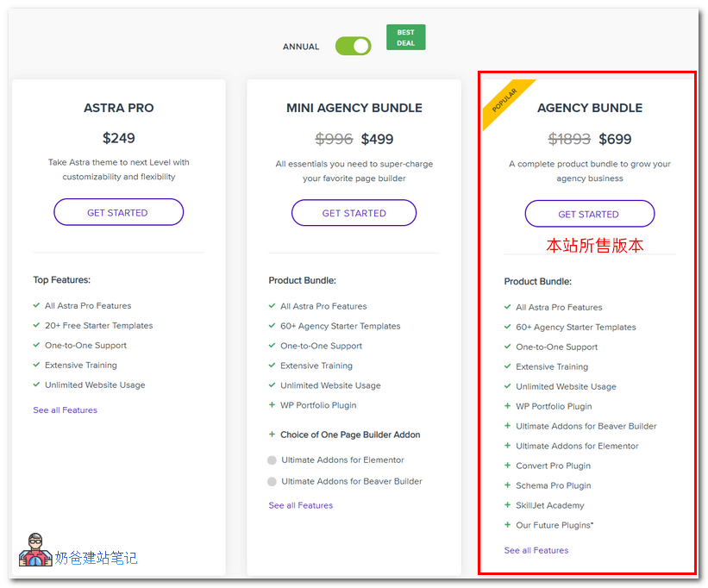Click checkmark beside Astra Pro One-to-One Support
The width and height of the screenshot is (708, 588).
click(36, 345)
